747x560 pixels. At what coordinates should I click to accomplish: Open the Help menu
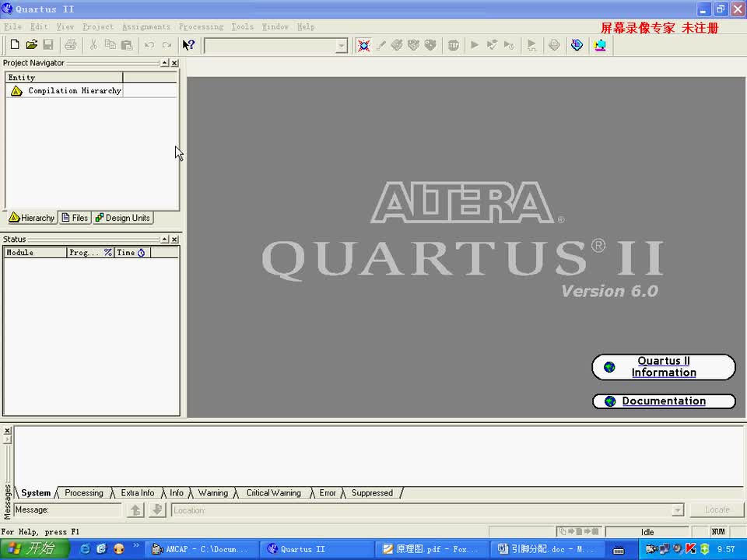point(306,26)
